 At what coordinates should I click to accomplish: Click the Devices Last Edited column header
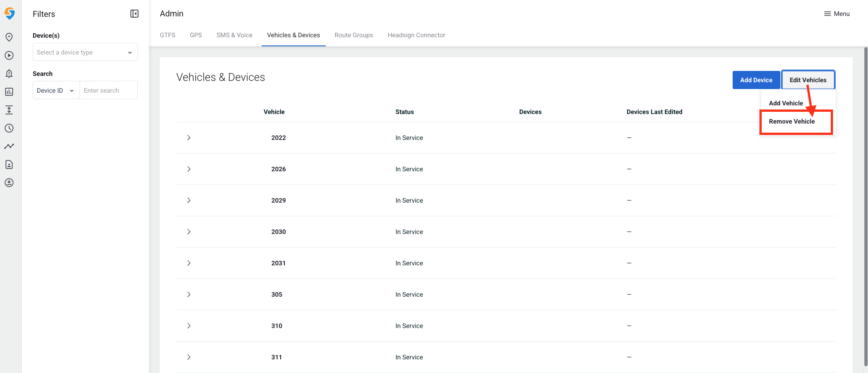(655, 112)
